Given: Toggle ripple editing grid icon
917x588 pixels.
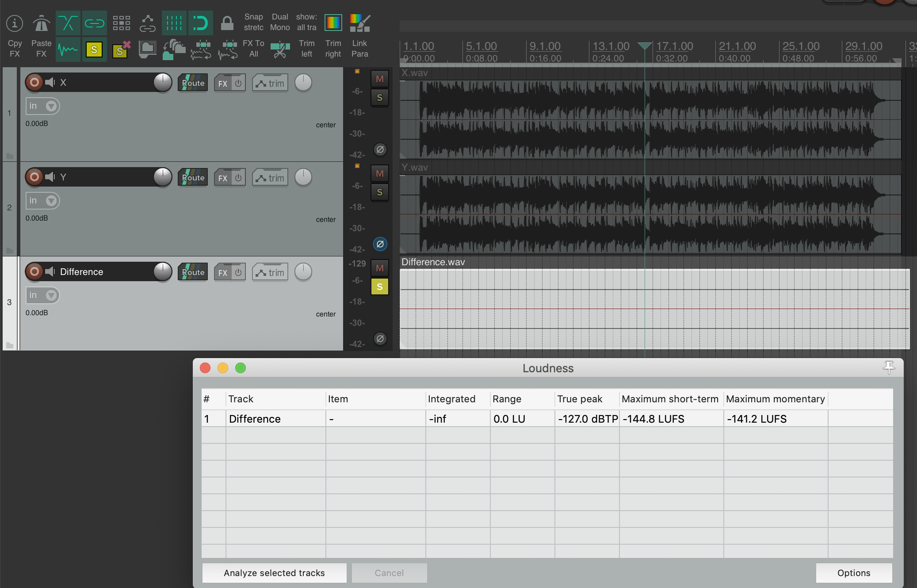Looking at the screenshot, I should point(121,23).
